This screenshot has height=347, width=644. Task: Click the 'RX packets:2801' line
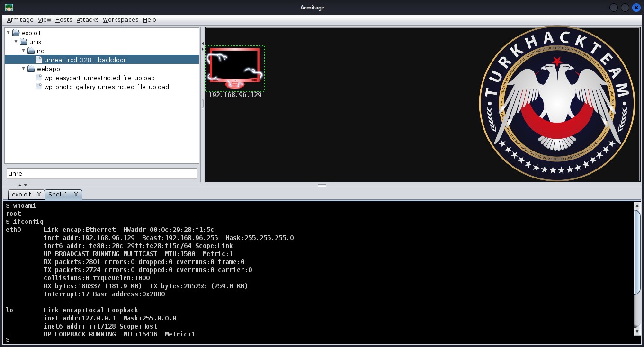tap(144, 262)
